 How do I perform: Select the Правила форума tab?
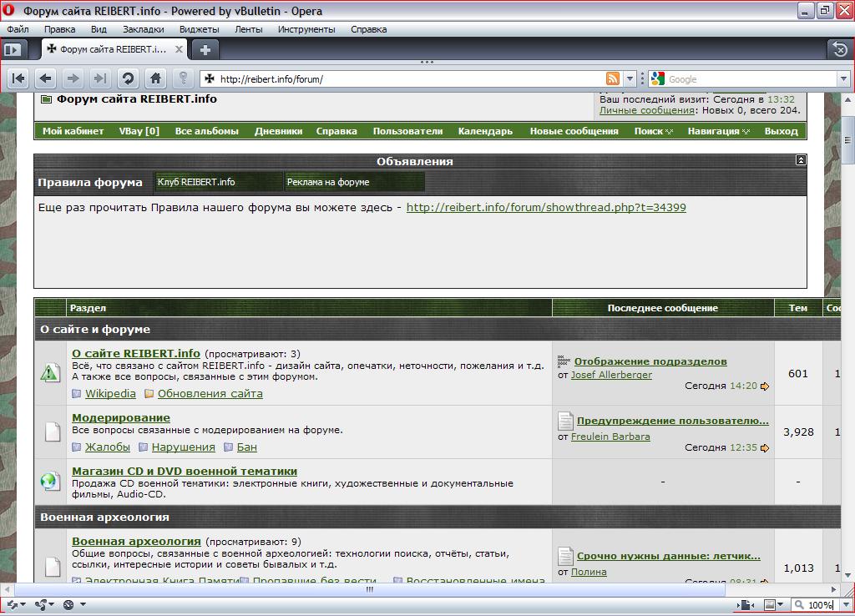pyautogui.click(x=90, y=183)
